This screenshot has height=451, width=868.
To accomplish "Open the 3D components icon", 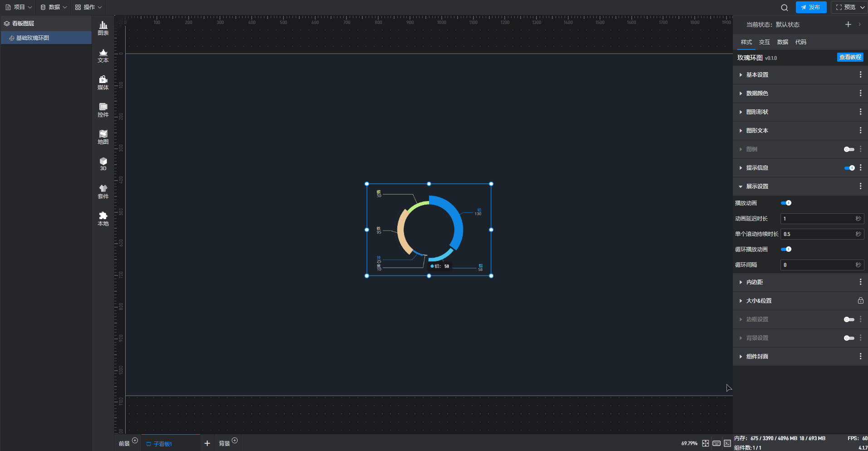I will click(103, 164).
